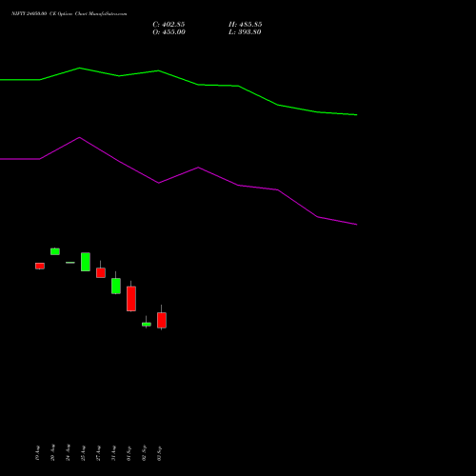This screenshot has width=476, height=476.
Task: Click the red candle for 19 Aug
Action: (x=40, y=266)
